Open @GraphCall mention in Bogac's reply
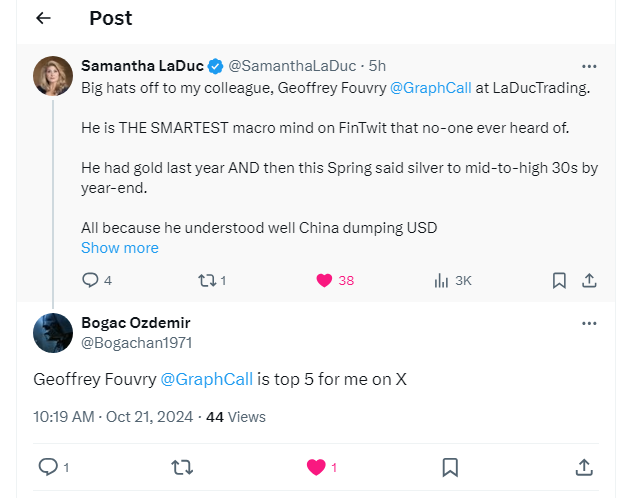Screen dimensions: 633x498 (206, 379)
